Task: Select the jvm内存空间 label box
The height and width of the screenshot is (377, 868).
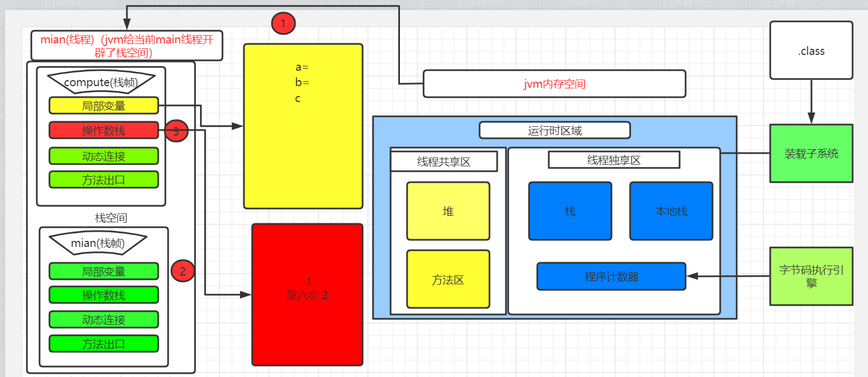Action: tap(554, 84)
